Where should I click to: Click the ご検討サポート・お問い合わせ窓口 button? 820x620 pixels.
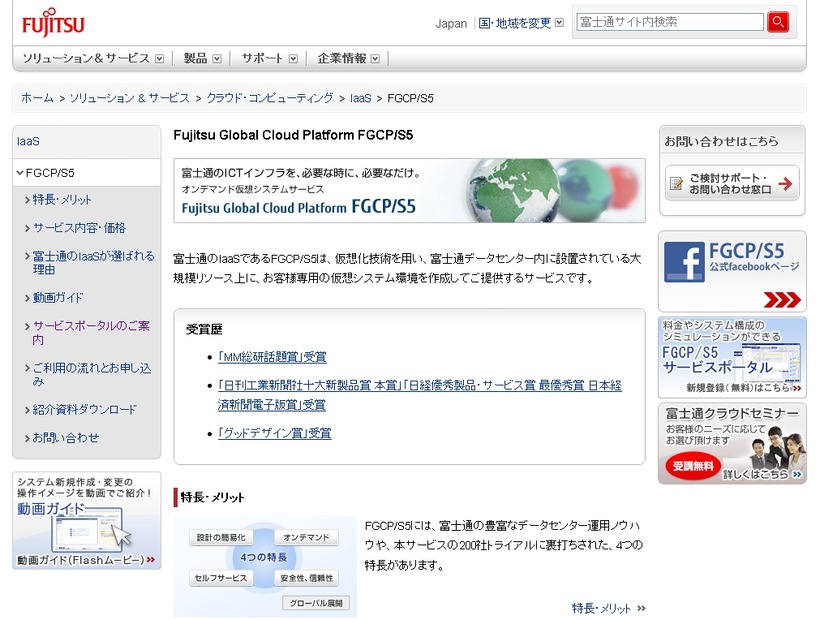click(732, 183)
